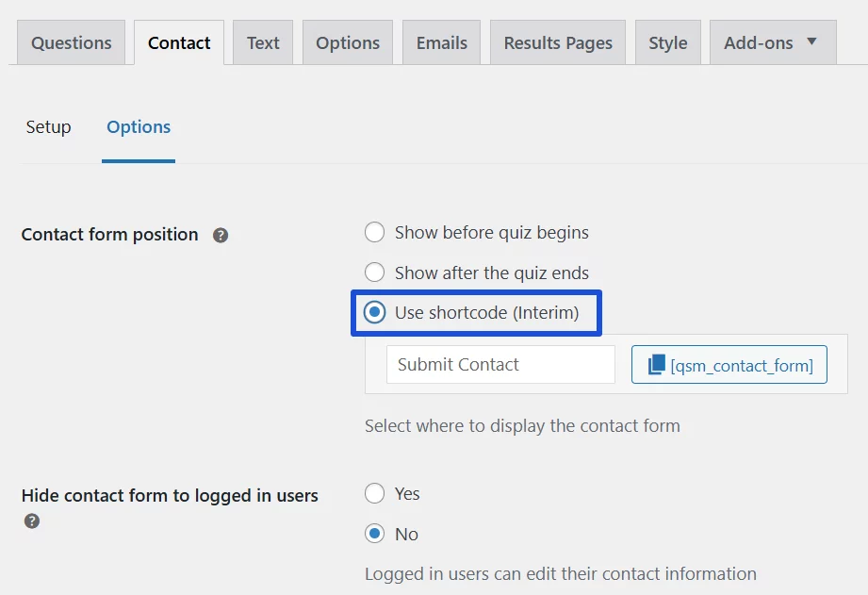
Task: Click the Submit Contact text field
Action: coord(500,365)
